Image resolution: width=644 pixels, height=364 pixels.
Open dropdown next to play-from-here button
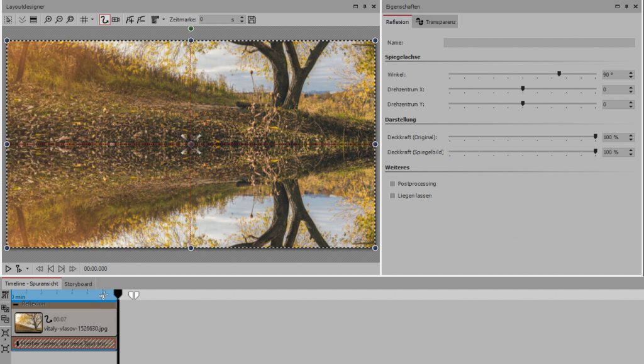[x=27, y=269]
